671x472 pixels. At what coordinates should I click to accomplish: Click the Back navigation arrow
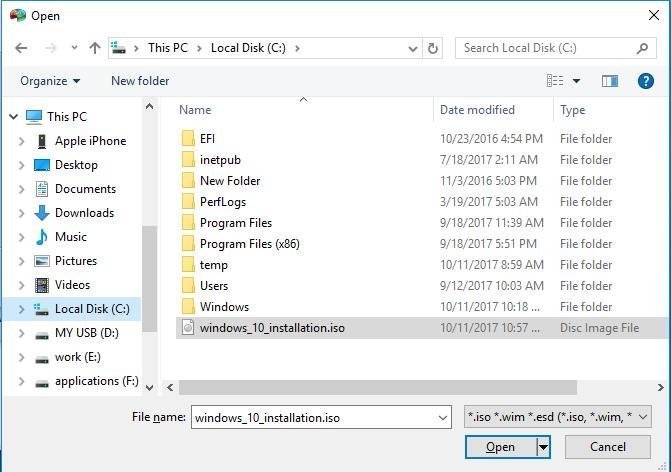[x=21, y=48]
